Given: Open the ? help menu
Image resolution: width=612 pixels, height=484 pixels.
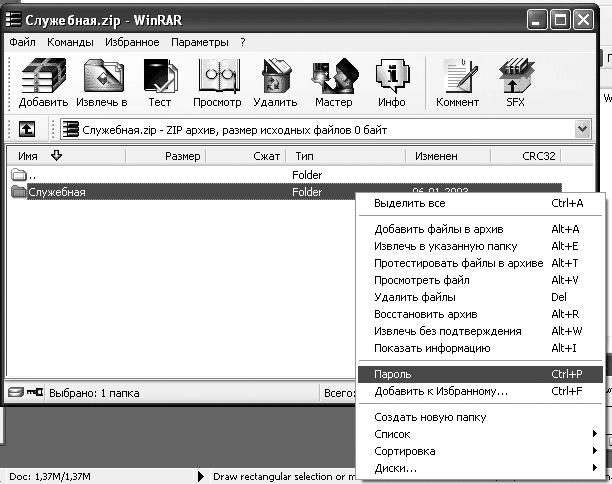Looking at the screenshot, I should pos(243,42).
